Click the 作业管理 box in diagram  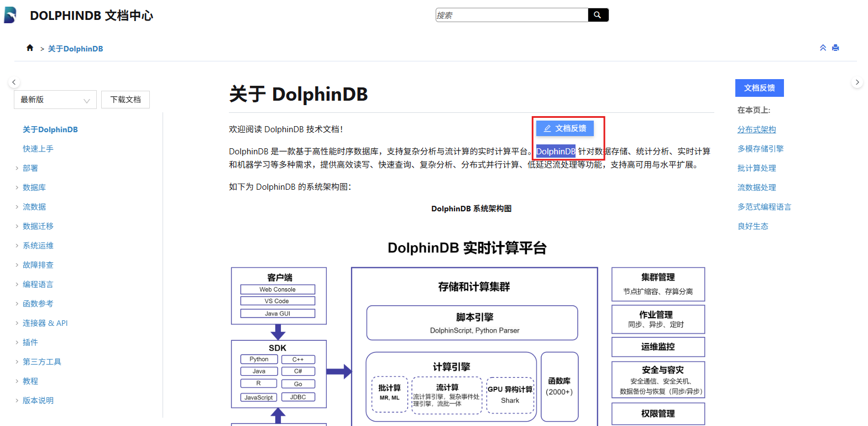coord(658,319)
